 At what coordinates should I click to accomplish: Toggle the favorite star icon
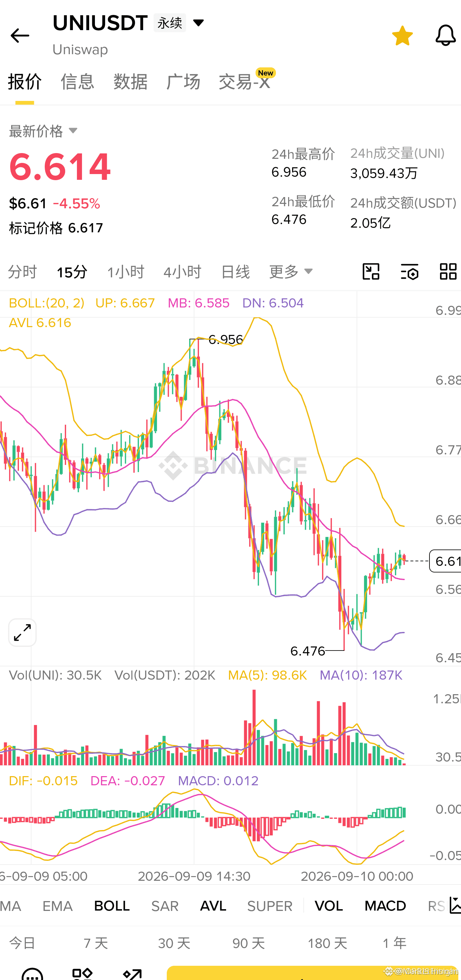402,36
